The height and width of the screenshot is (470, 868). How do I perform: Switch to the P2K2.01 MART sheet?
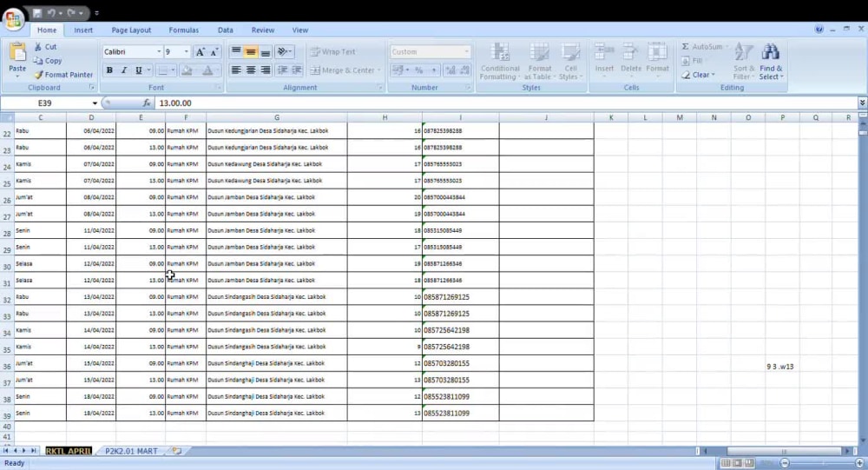[131, 451]
